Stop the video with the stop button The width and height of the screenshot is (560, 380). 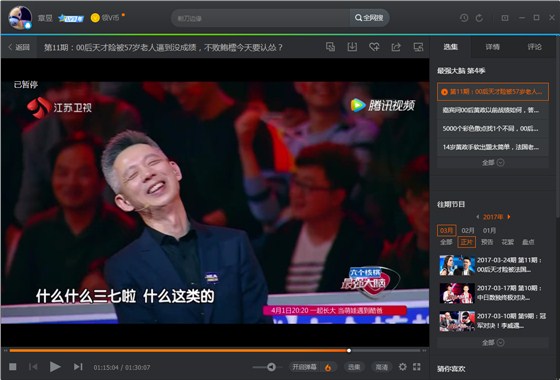coord(13,367)
